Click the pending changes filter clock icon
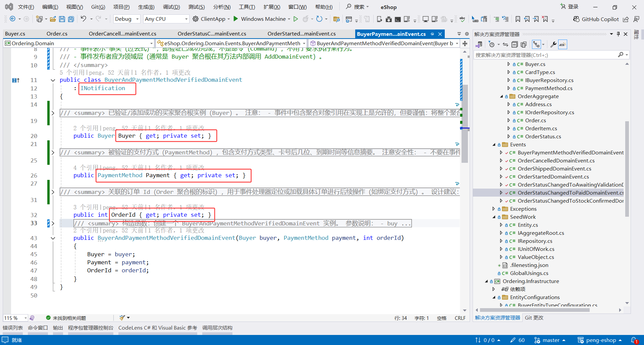The image size is (644, 345). [x=492, y=44]
